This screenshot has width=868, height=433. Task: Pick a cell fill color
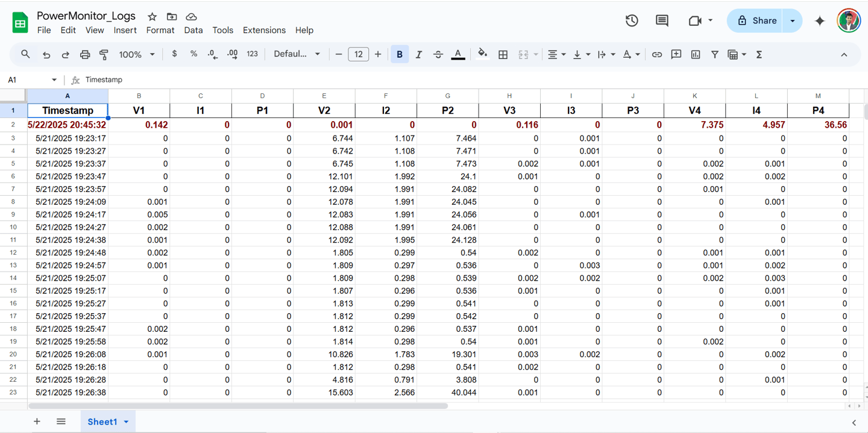[482, 54]
